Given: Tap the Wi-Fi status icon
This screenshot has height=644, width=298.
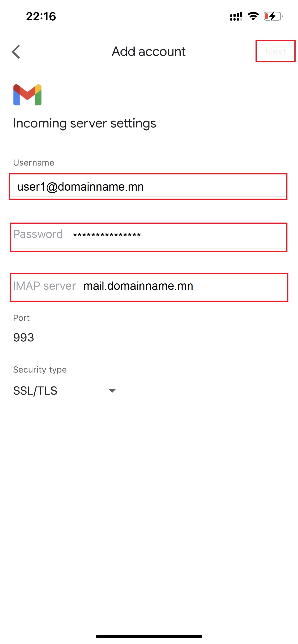Looking at the screenshot, I should pyautogui.click(x=253, y=16).
